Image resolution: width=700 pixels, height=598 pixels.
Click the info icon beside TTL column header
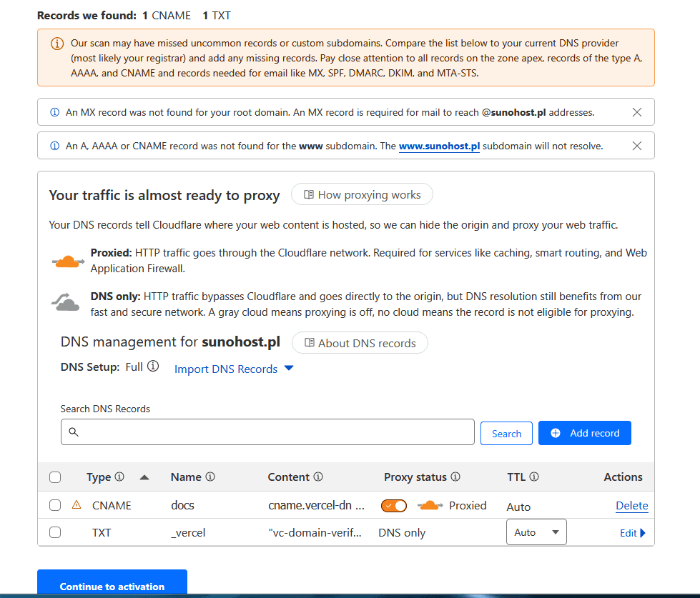(x=533, y=477)
